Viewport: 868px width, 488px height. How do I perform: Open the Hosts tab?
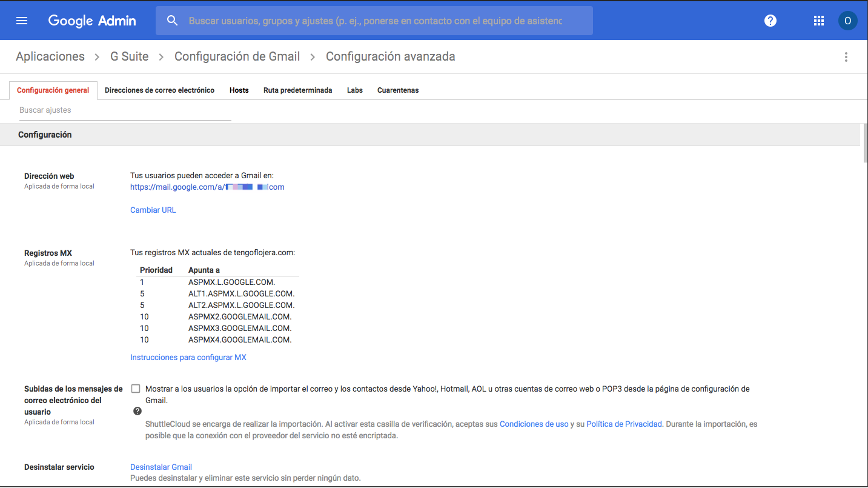pos(239,90)
